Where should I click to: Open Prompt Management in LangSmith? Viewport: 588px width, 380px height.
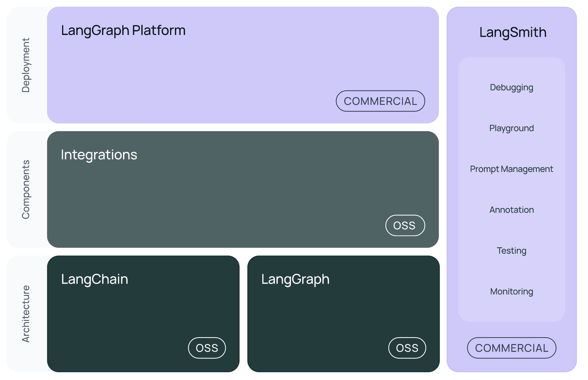click(x=512, y=169)
